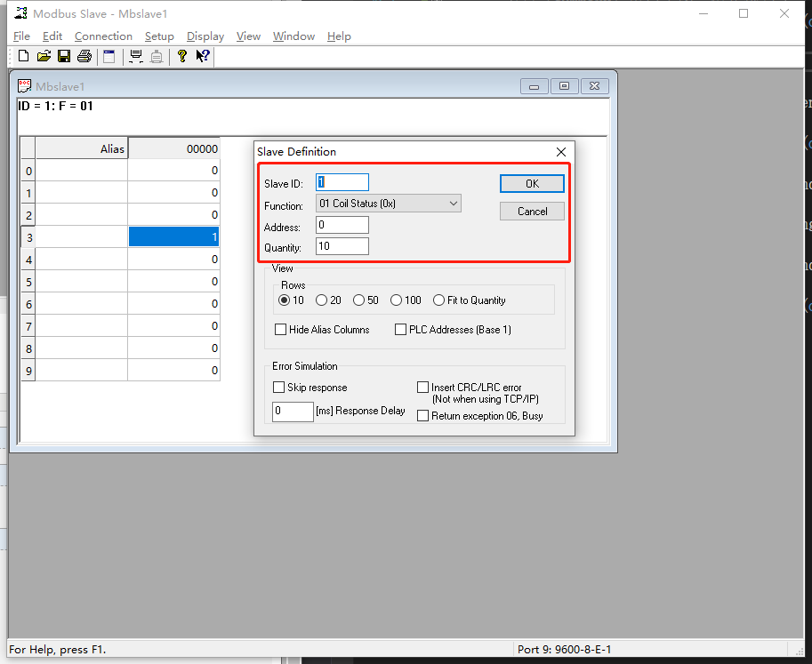Click the New document toolbar icon
Viewport: 812px width, 664px height.
click(23, 56)
